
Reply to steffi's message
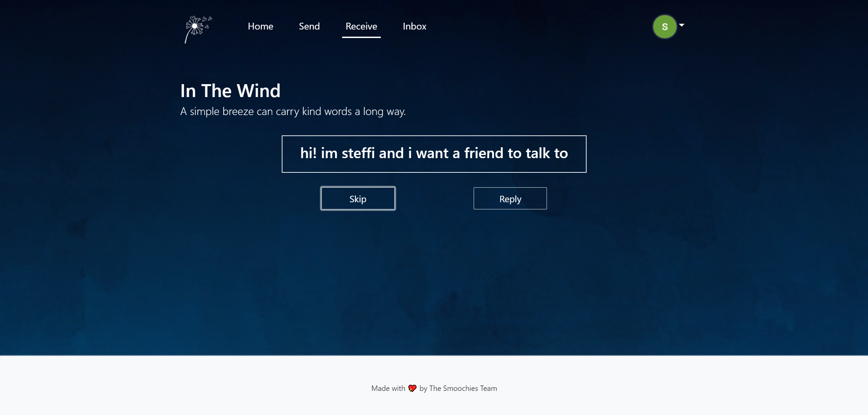coord(510,199)
